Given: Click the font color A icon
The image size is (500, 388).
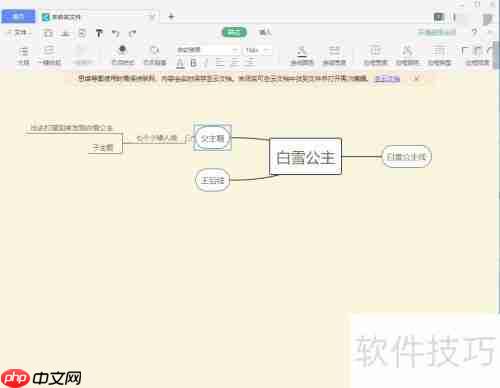Looking at the screenshot, I should click(x=180, y=63).
